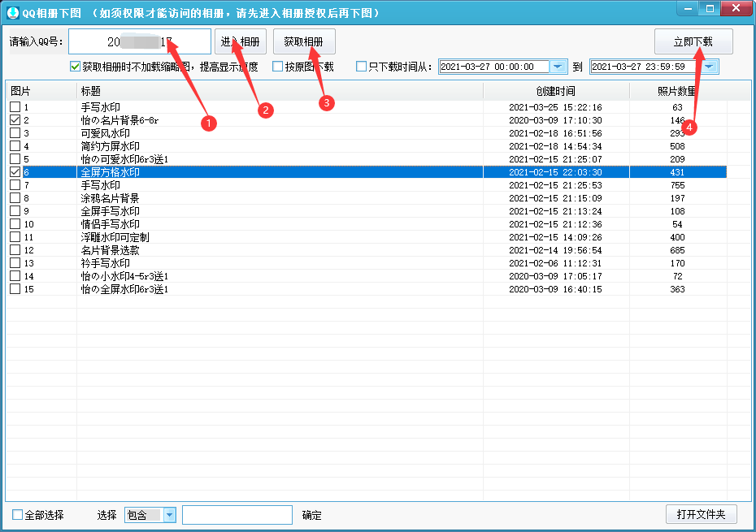The width and height of the screenshot is (756, 532).
Task: Click photo count 363
Action: point(677,289)
